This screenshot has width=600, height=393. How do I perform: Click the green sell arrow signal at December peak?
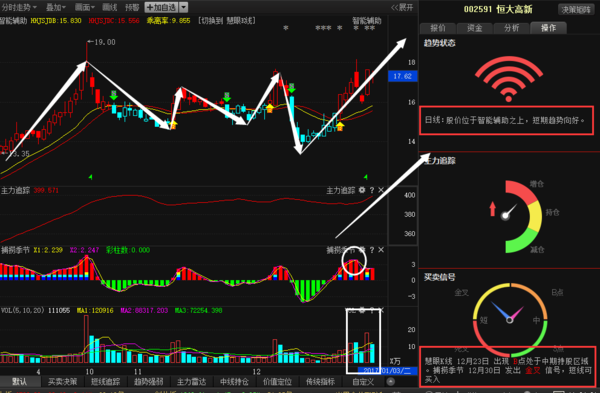[292, 88]
